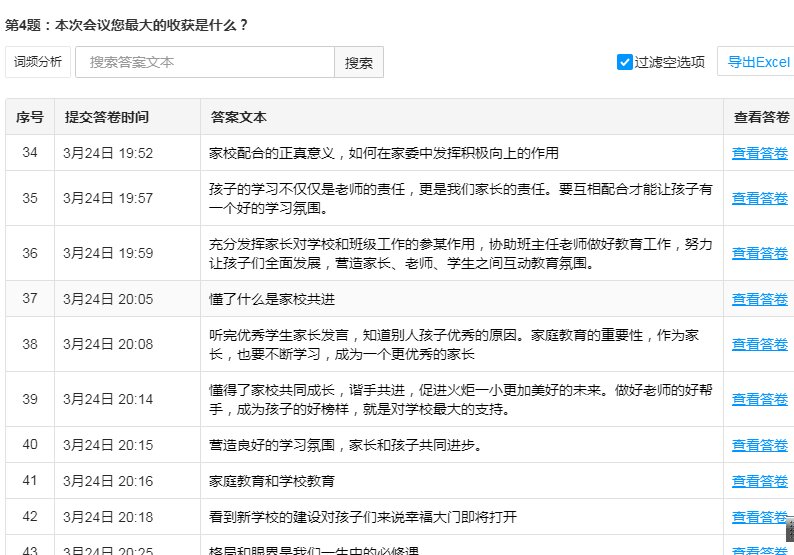The height and width of the screenshot is (555, 794).
Task: Click answer text 家庭教育和学校教育
Action: click(x=272, y=481)
